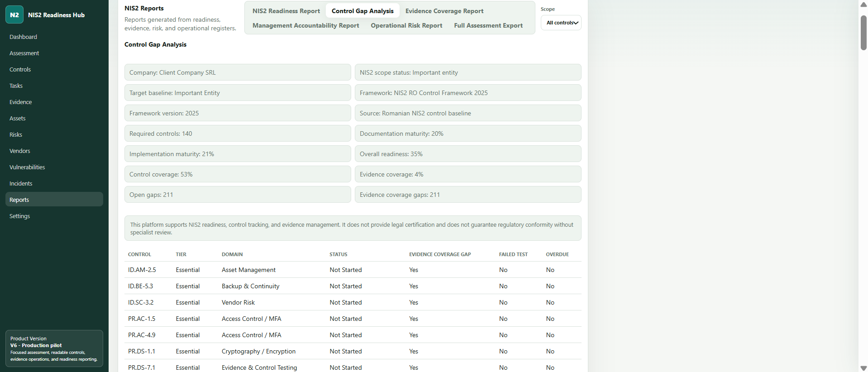Click the scrollbar down arrow
The height and width of the screenshot is (372, 868).
863,368
